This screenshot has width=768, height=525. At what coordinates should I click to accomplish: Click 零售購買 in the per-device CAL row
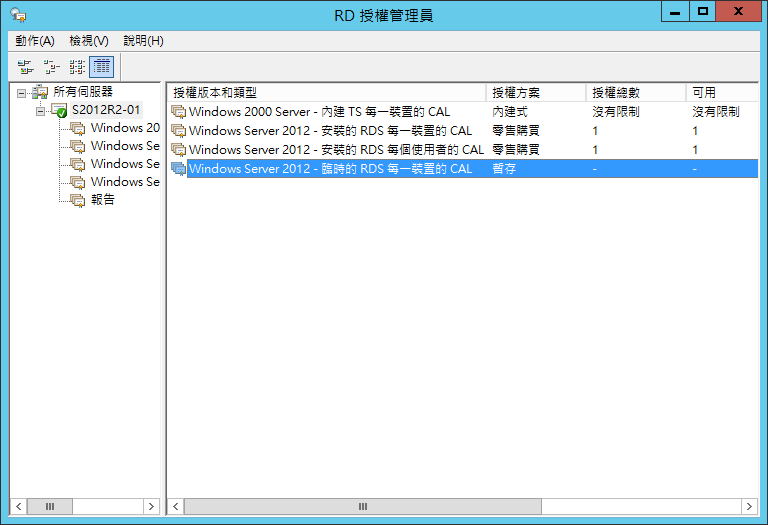[515, 131]
